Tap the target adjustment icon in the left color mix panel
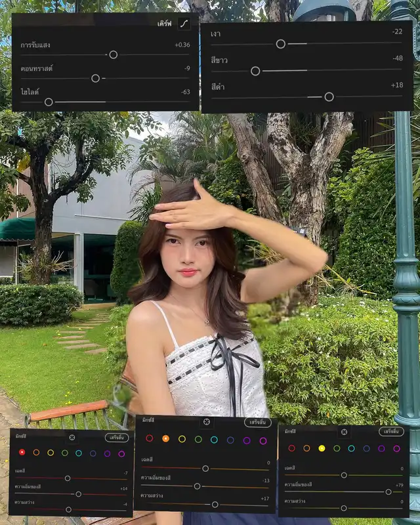This screenshot has width=420, height=525. (72, 437)
